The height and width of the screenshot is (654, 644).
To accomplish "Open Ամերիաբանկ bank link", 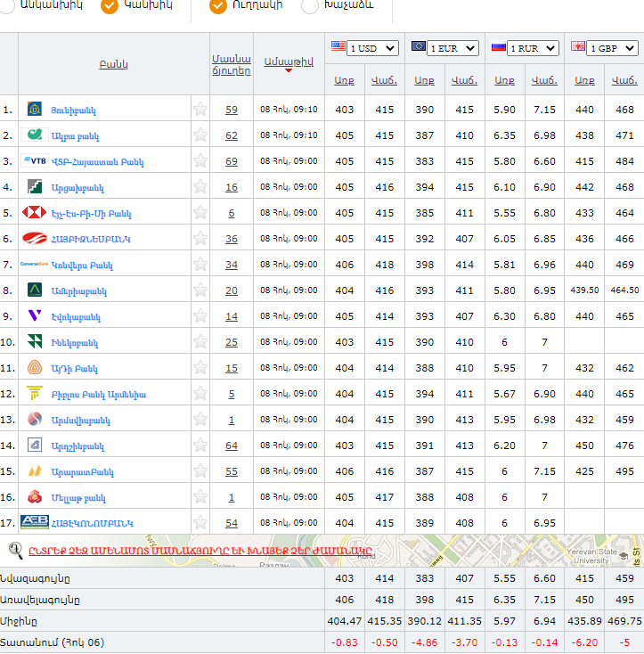I will point(78,291).
